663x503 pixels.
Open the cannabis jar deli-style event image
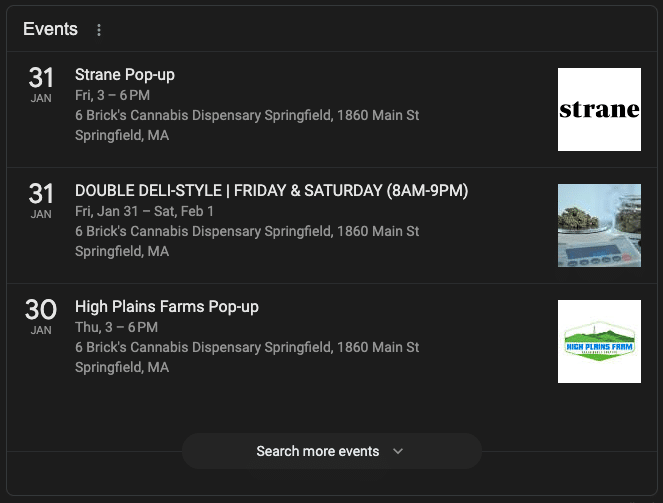pos(599,225)
